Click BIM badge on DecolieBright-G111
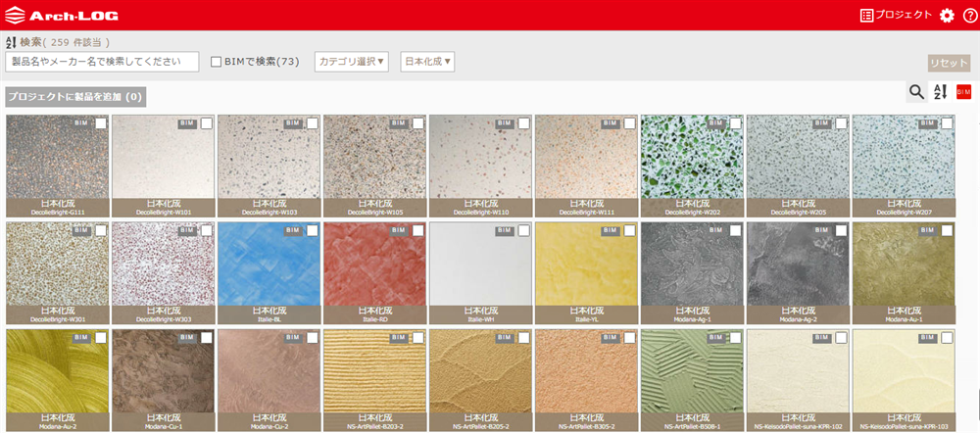 [x=82, y=123]
